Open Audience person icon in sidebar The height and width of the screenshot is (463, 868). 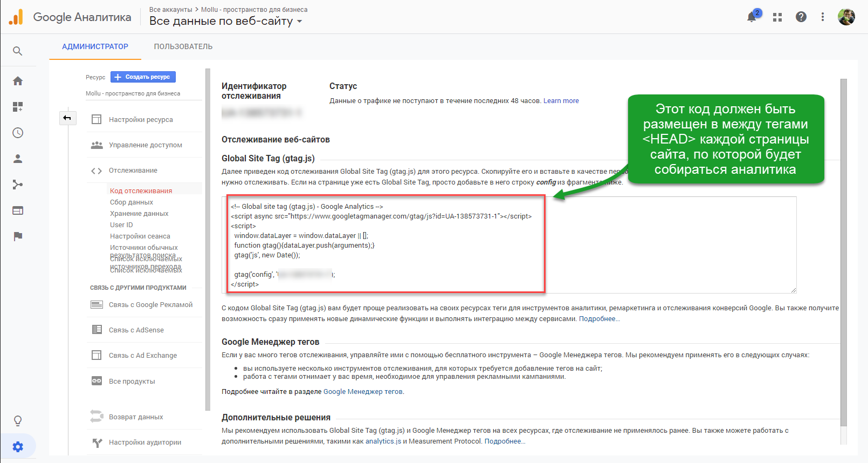(18, 159)
